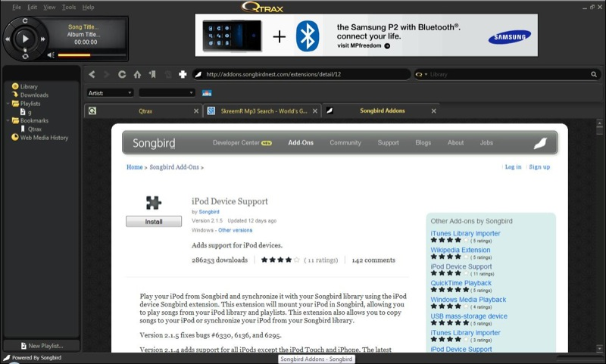
Task: Start playback with the play button
Action: click(25, 39)
